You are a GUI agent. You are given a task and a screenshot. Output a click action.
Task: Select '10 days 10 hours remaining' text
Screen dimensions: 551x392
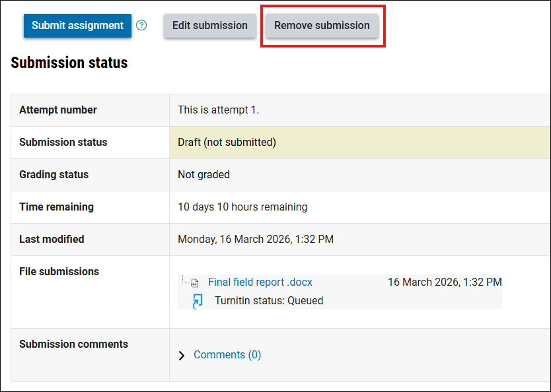coord(242,207)
